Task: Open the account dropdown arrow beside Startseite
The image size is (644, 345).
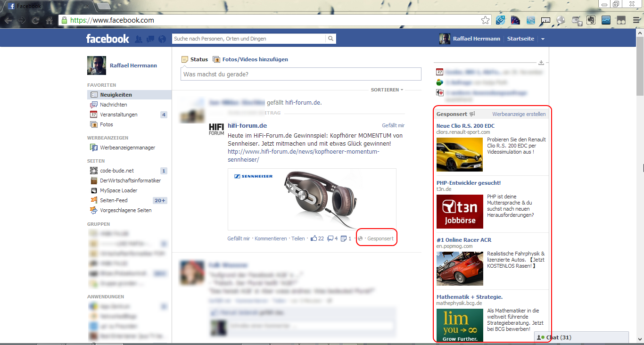Action: [543, 39]
